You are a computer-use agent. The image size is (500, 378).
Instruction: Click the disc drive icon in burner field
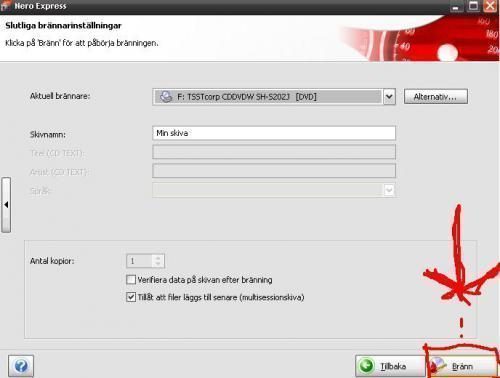pos(166,97)
